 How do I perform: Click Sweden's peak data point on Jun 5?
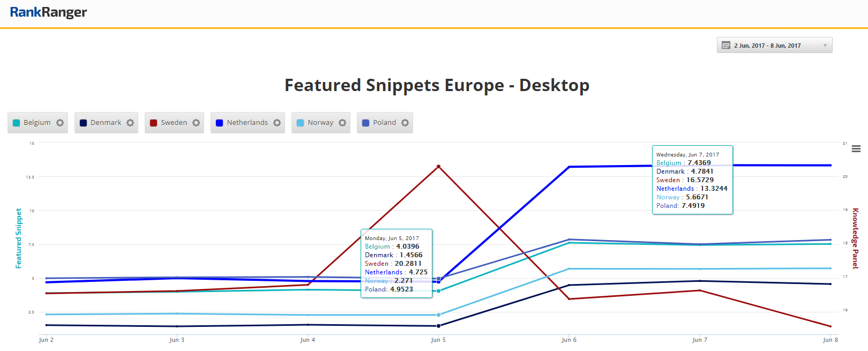click(x=438, y=167)
